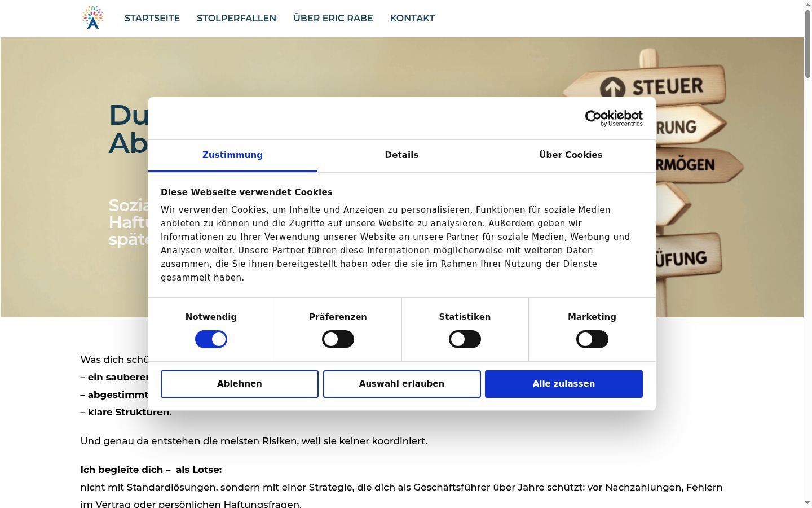Open ÜBER ERIC RABE in navigation
812x508 pixels.
pyautogui.click(x=333, y=18)
